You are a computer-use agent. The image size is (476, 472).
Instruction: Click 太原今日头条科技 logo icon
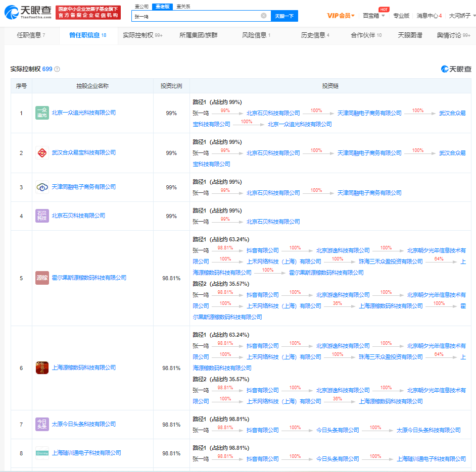point(42,425)
